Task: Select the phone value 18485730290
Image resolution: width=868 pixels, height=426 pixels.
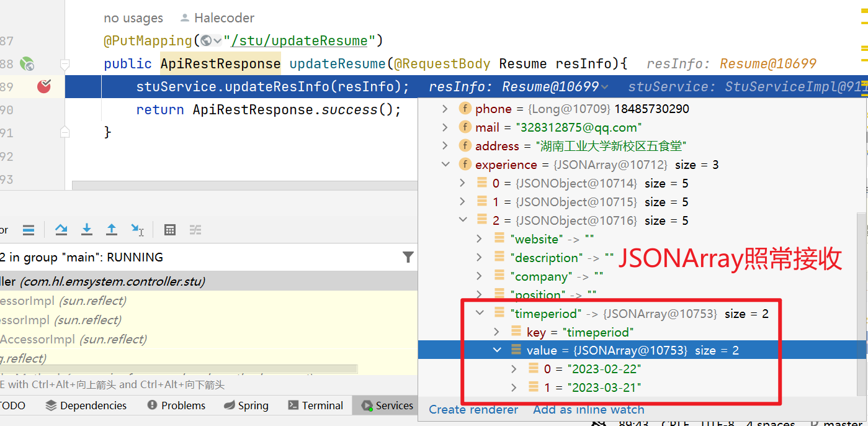Action: (651, 109)
